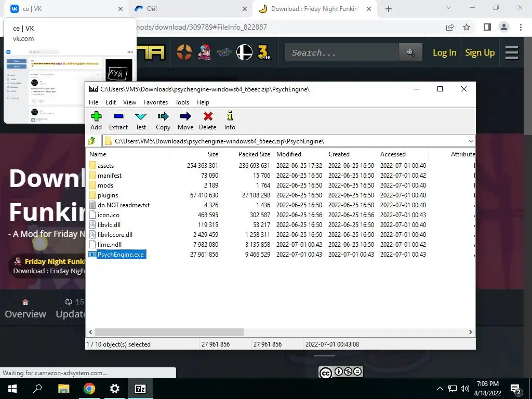Click the Team Fortress 2 game icon
Image resolution: width=532 pixels, height=399 pixels.
coord(184,52)
